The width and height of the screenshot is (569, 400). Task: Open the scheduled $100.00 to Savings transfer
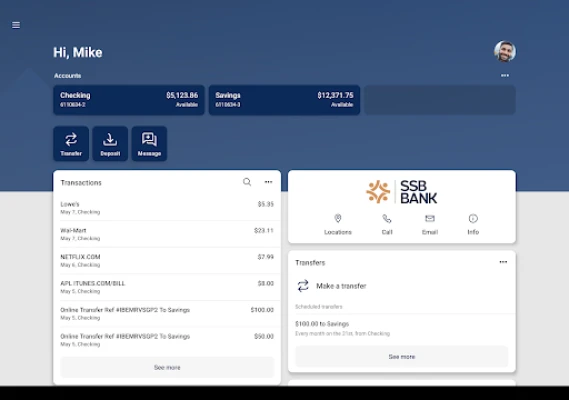click(402, 328)
